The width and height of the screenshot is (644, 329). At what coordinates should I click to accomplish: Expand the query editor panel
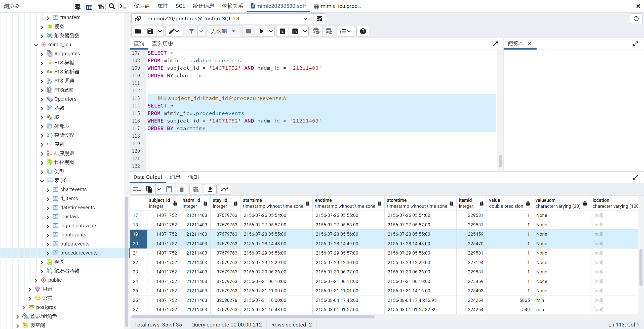[x=495, y=44]
